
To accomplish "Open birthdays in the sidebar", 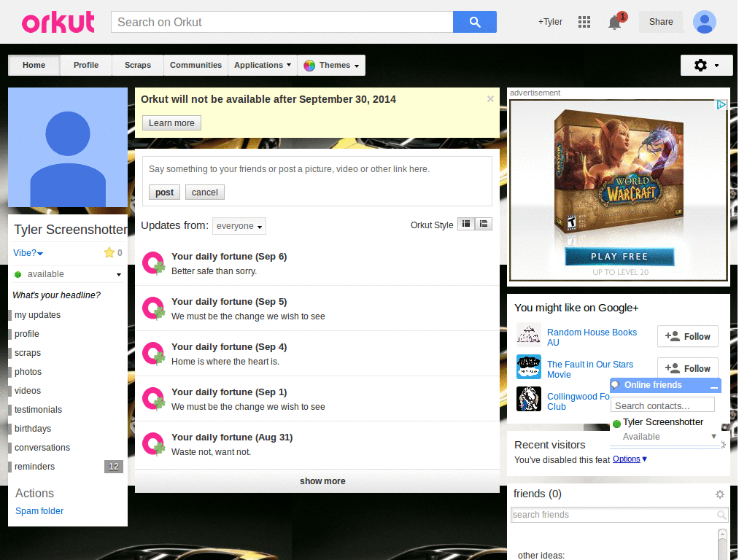I will coord(33,429).
